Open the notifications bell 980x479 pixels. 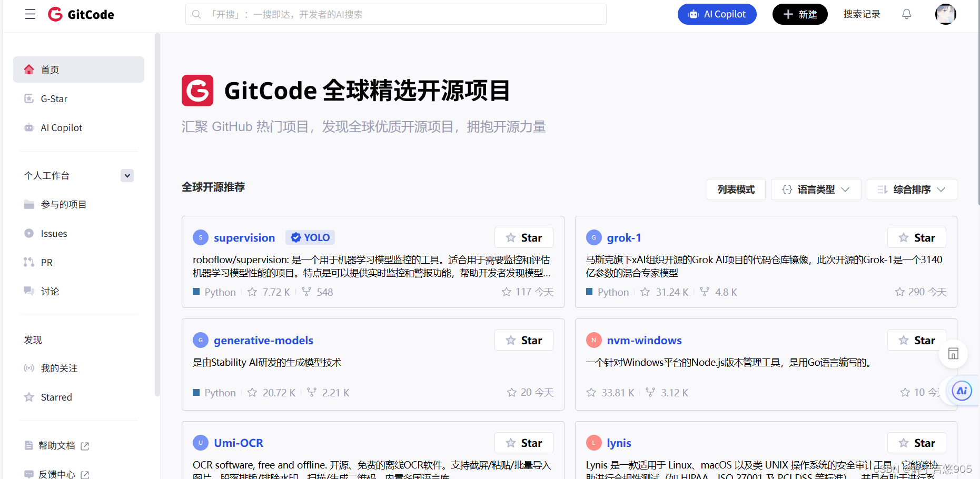[x=907, y=14]
